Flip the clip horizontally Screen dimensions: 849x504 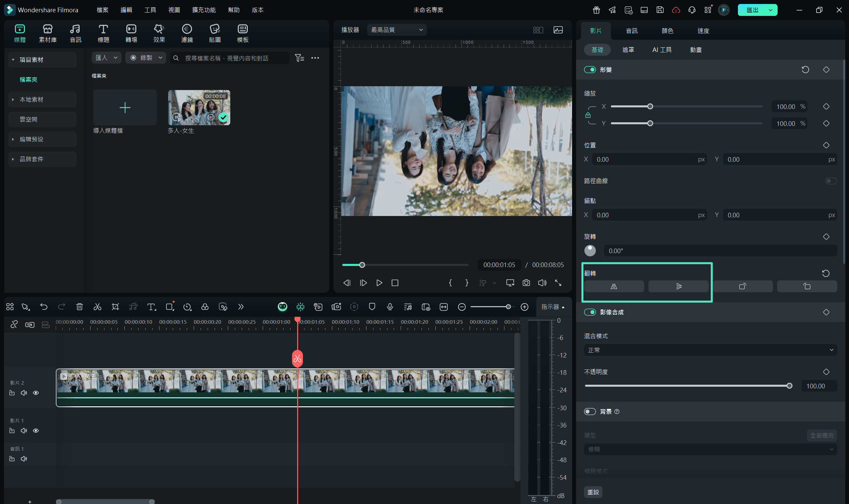pyautogui.click(x=614, y=286)
